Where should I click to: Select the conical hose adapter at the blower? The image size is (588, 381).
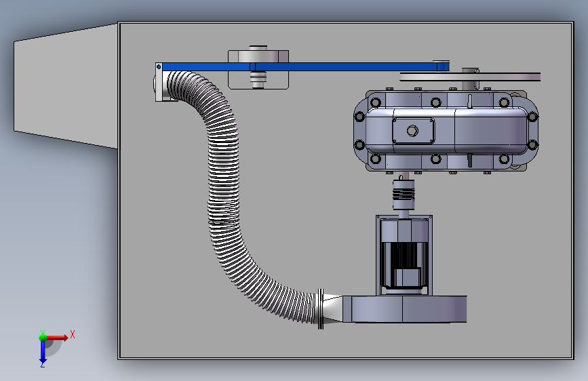(332, 309)
